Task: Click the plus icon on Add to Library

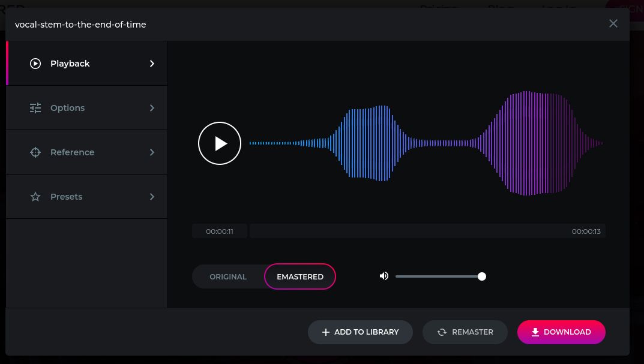Action: click(x=326, y=332)
